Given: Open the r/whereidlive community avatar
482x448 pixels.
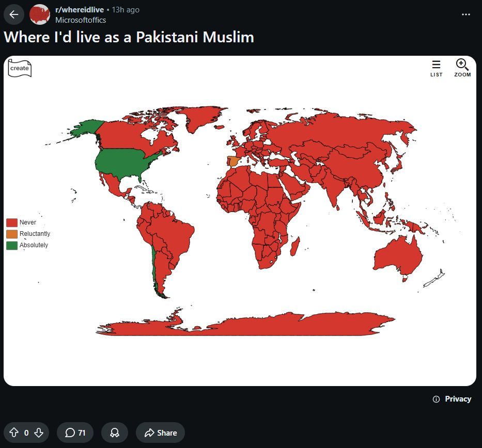Looking at the screenshot, I should [x=40, y=14].
